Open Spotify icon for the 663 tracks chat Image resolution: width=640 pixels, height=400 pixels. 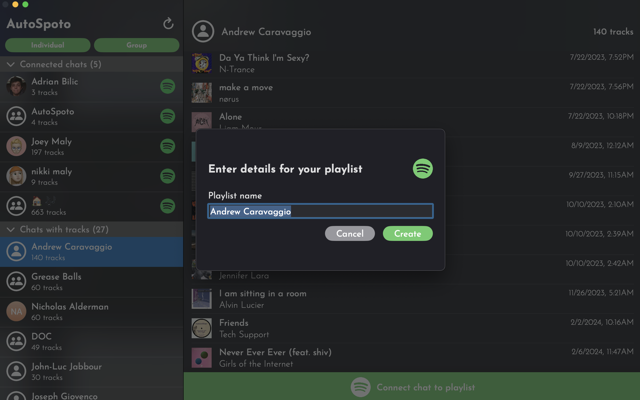coord(167,206)
